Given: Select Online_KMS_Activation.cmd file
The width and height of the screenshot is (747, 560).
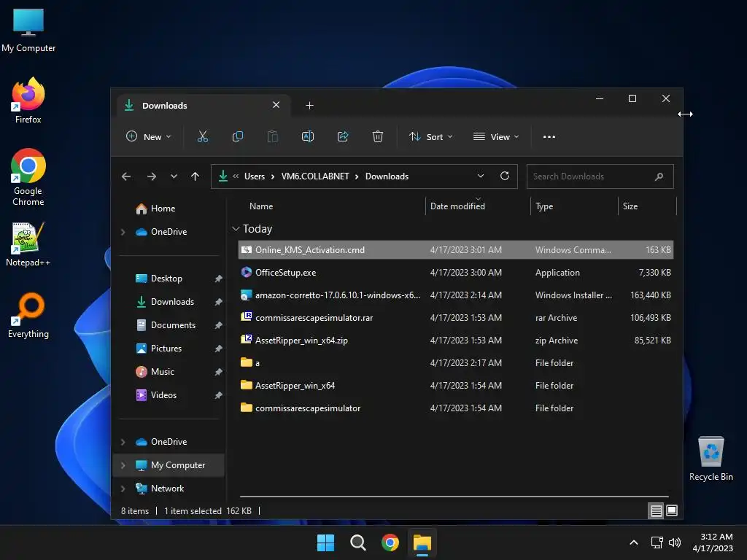Looking at the screenshot, I should (456, 250).
